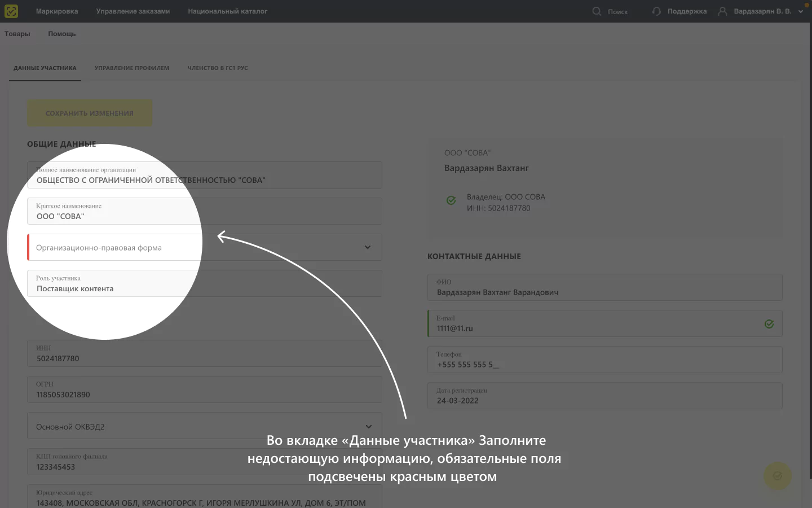Open the Товары section
This screenshot has width=812, height=508.
pyautogui.click(x=17, y=34)
